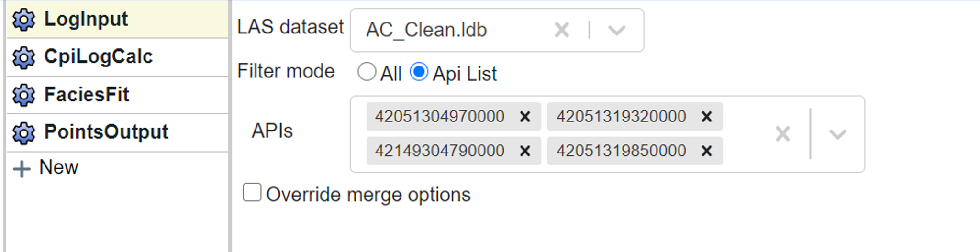980x252 pixels.
Task: Remove API 42051319850000 from selection
Action: point(706,151)
